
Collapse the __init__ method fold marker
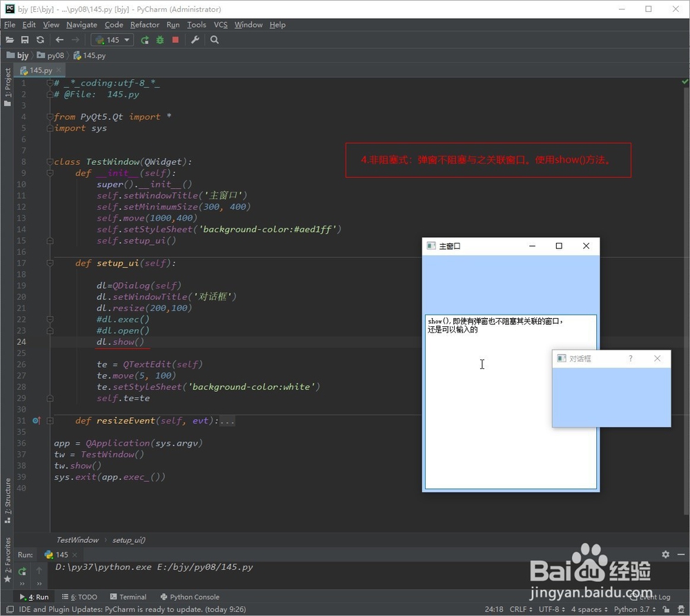tap(50, 173)
